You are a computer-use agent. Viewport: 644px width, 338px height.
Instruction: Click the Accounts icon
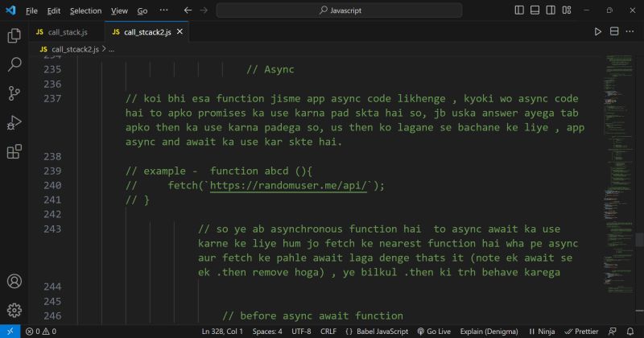tap(14, 282)
